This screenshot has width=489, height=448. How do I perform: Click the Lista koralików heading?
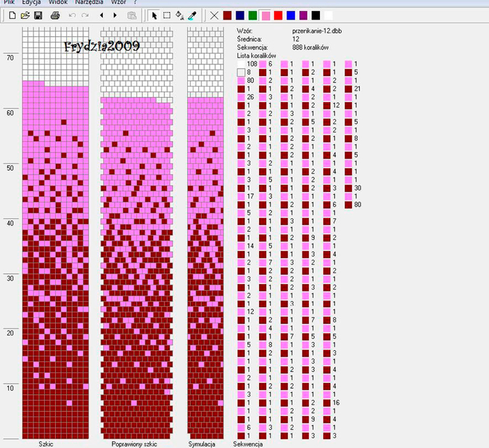(256, 56)
